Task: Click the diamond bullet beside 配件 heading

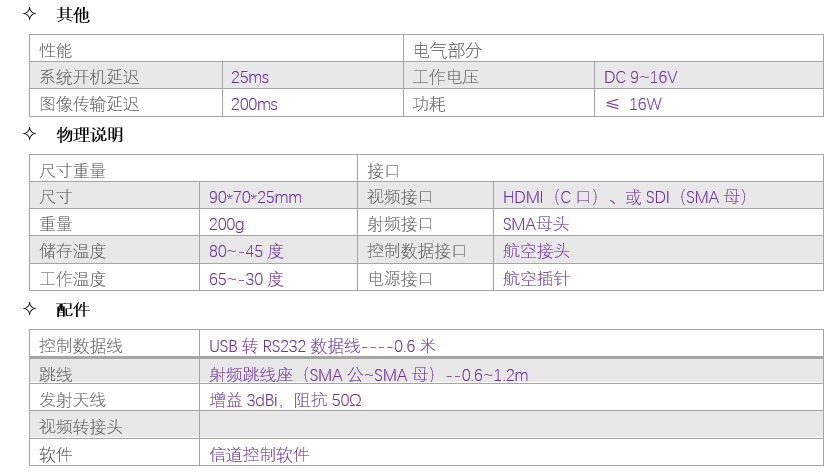Action: coord(30,309)
